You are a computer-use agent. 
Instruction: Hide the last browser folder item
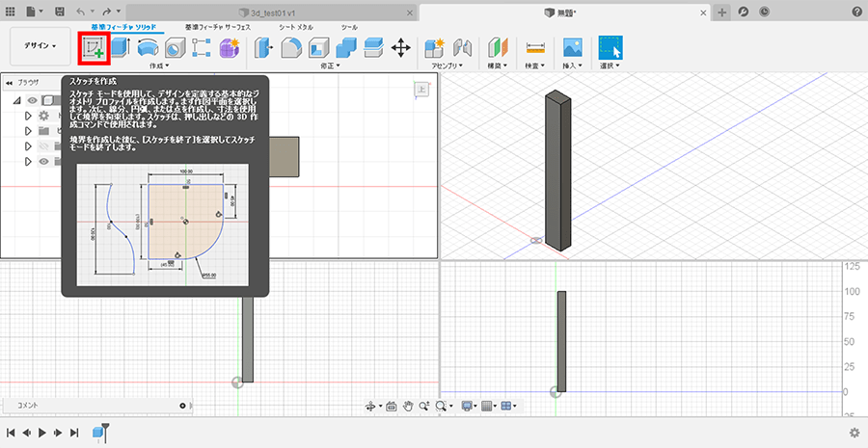coord(43,162)
